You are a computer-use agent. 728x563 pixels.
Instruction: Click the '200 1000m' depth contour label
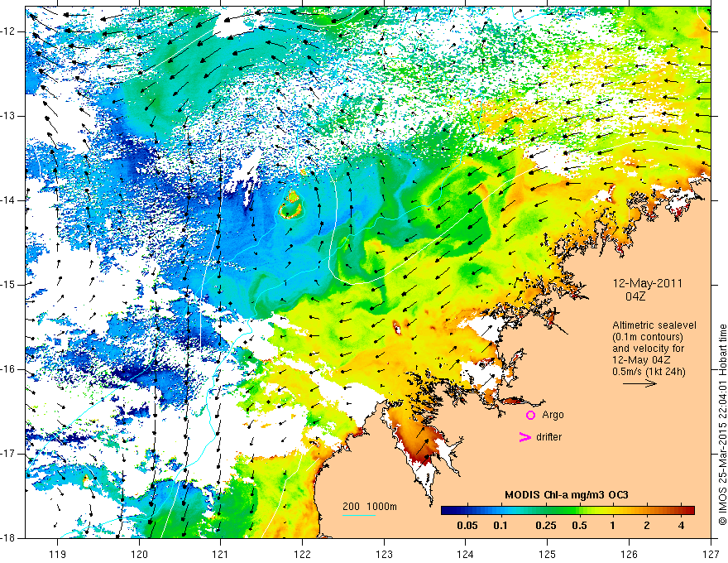[370, 507]
